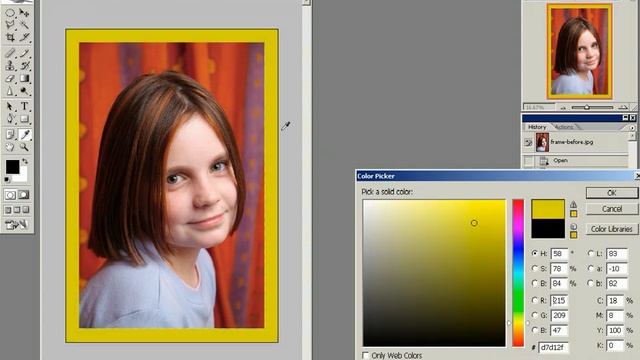Select the Eyedropper tool in the toolbox
The image size is (640, 360).
[x=24, y=134]
